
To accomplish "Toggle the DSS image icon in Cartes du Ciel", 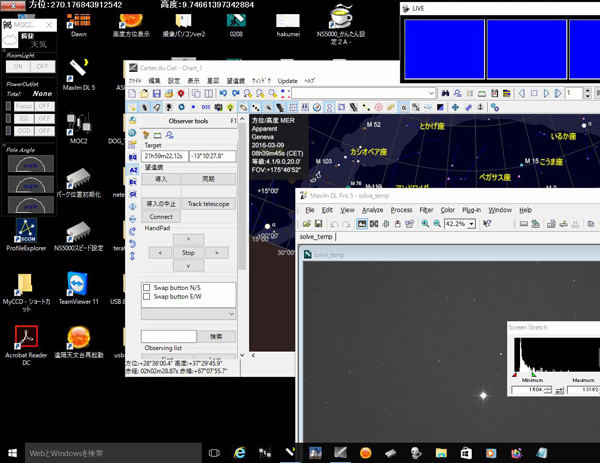I will [x=206, y=108].
